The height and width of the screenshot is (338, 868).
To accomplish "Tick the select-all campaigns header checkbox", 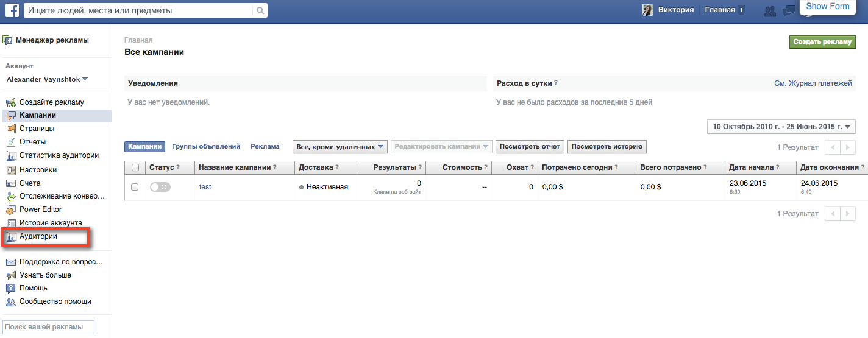I will tap(135, 167).
